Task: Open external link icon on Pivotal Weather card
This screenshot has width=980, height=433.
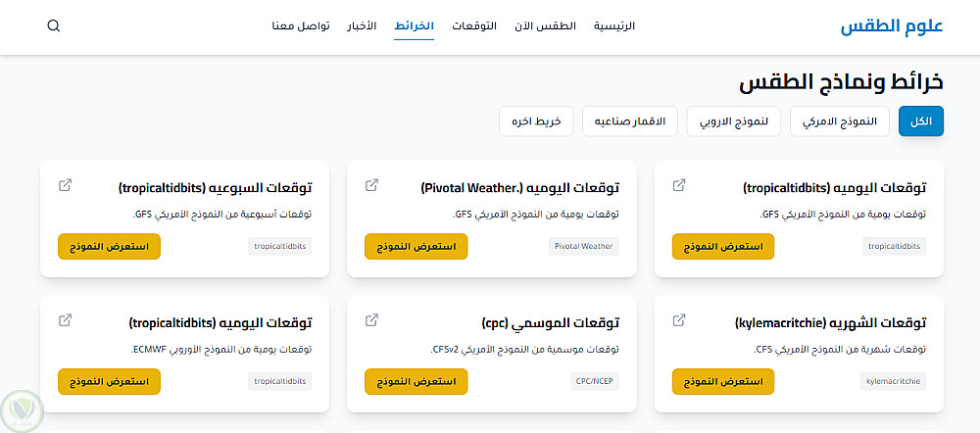Action: pyautogui.click(x=371, y=185)
